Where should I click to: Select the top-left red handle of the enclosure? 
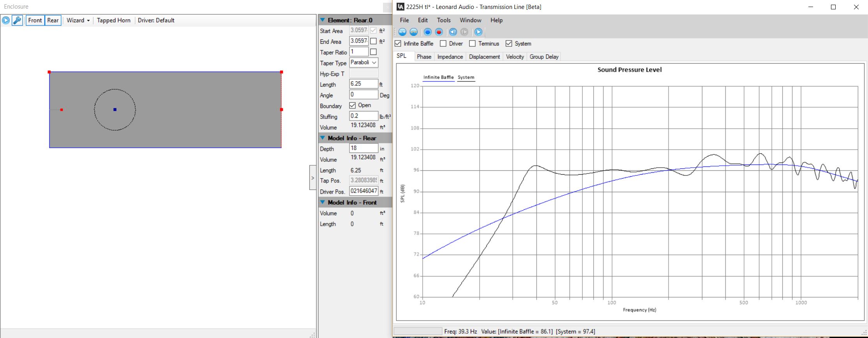coord(49,72)
